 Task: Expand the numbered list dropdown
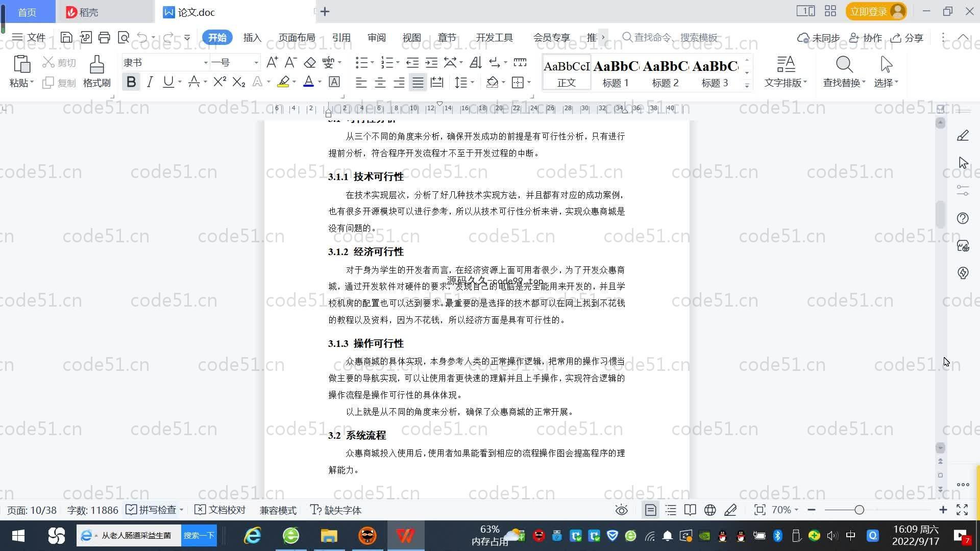[398, 62]
